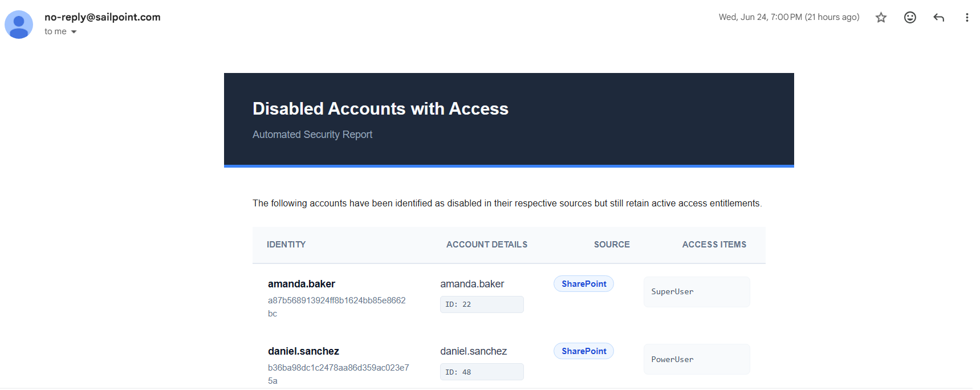Click the sender profile avatar

coord(19,25)
